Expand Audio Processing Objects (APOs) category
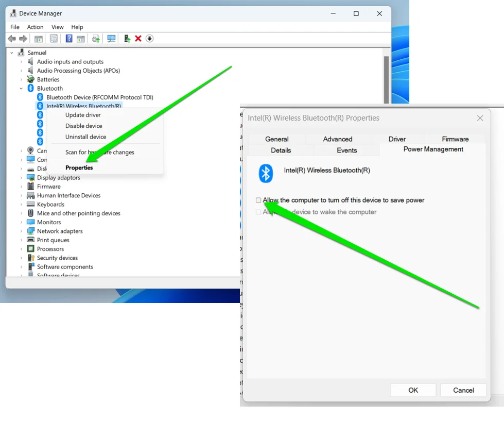Image resolution: width=504 pixels, height=437 pixels. click(x=21, y=71)
